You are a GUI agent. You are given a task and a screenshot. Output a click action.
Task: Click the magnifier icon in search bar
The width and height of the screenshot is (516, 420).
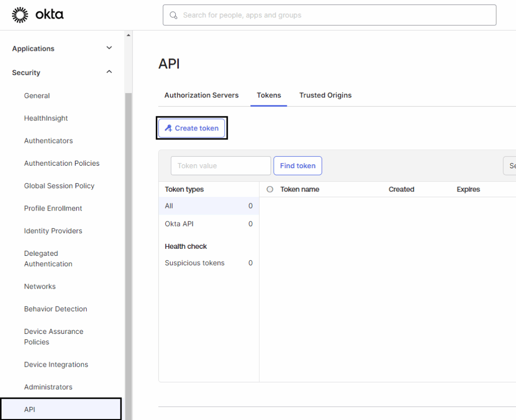[x=173, y=15]
